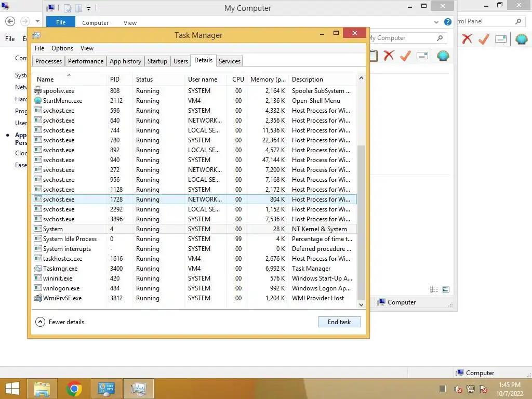532x399 pixels.
Task: Sort by the Description column header
Action: [x=323, y=79]
